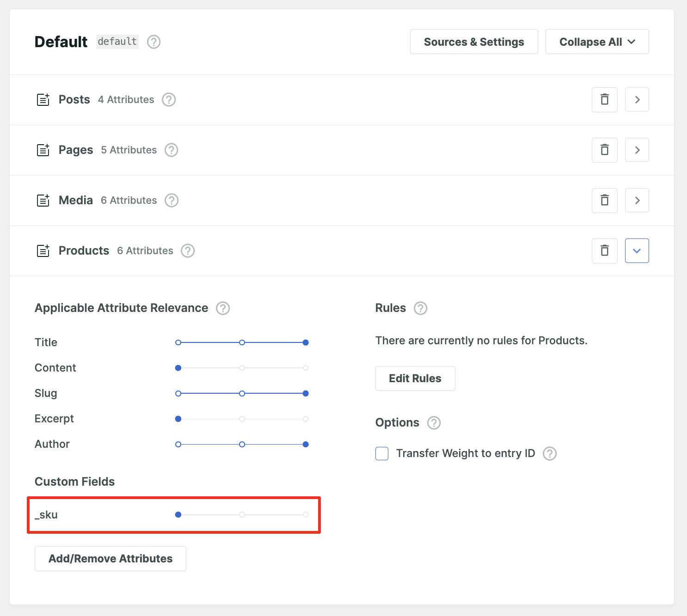The image size is (687, 616).
Task: Click the Media source document icon
Action: (x=43, y=201)
